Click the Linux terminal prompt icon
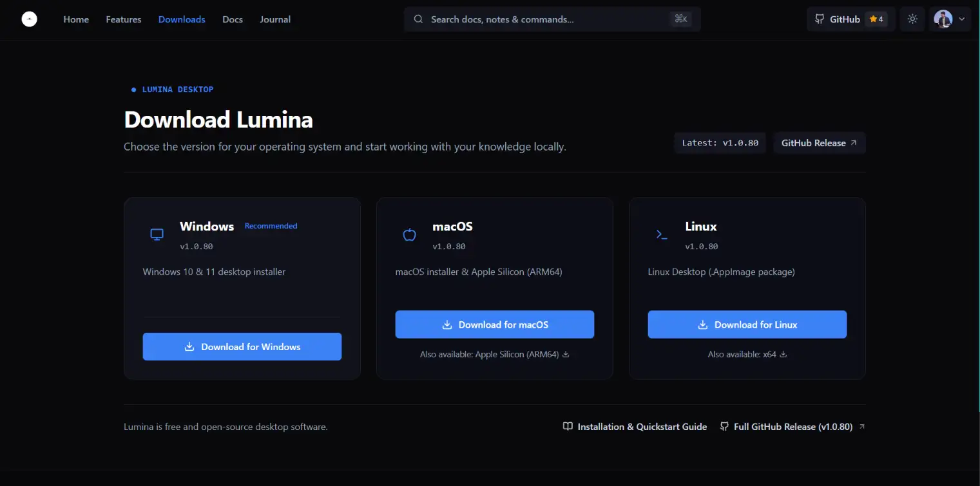This screenshot has width=980, height=486. 662,234
